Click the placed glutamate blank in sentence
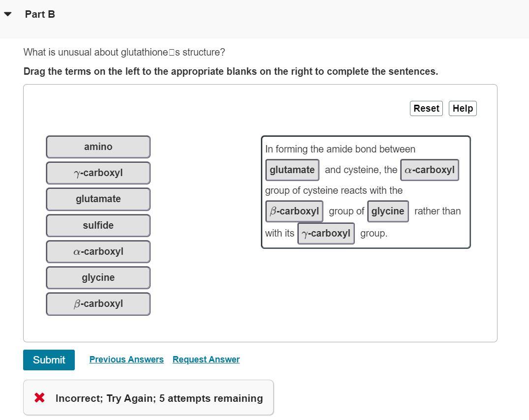This screenshot has height=420, width=529. click(x=292, y=170)
